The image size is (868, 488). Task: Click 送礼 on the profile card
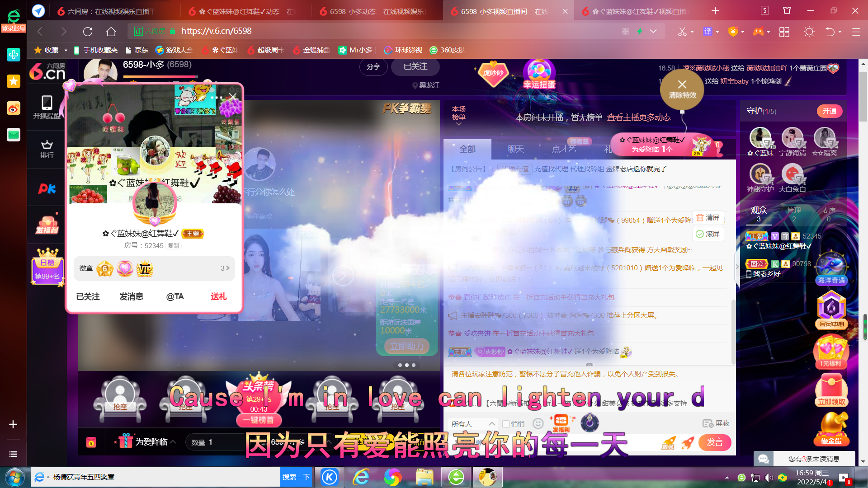coord(218,296)
